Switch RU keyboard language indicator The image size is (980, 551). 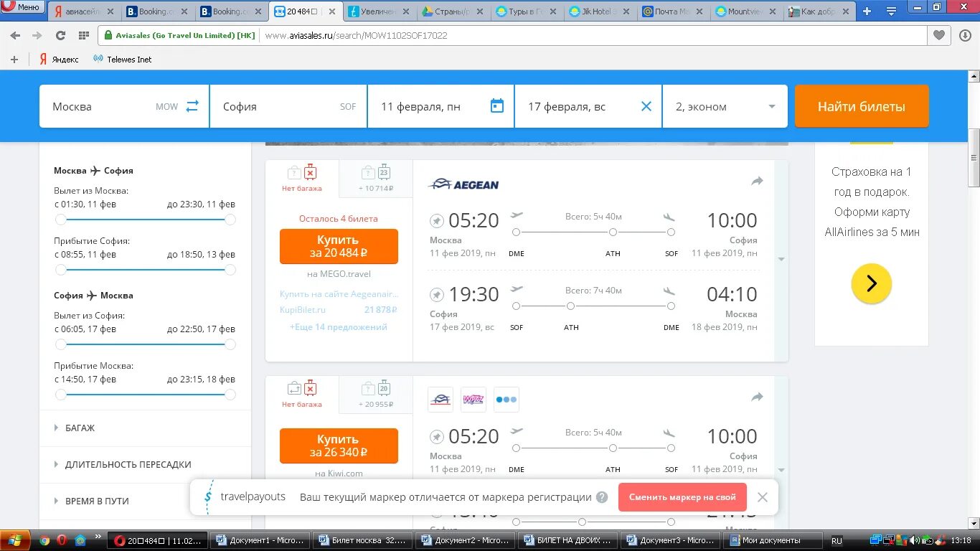coord(837,540)
